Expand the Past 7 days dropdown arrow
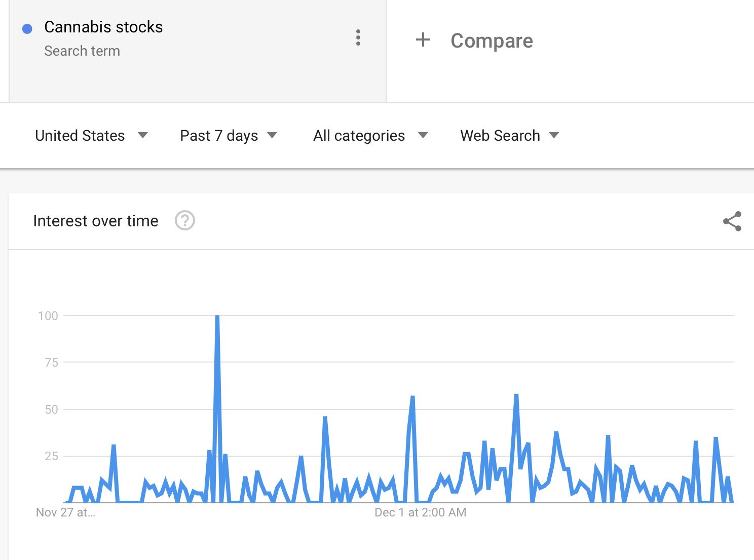 pyautogui.click(x=272, y=135)
